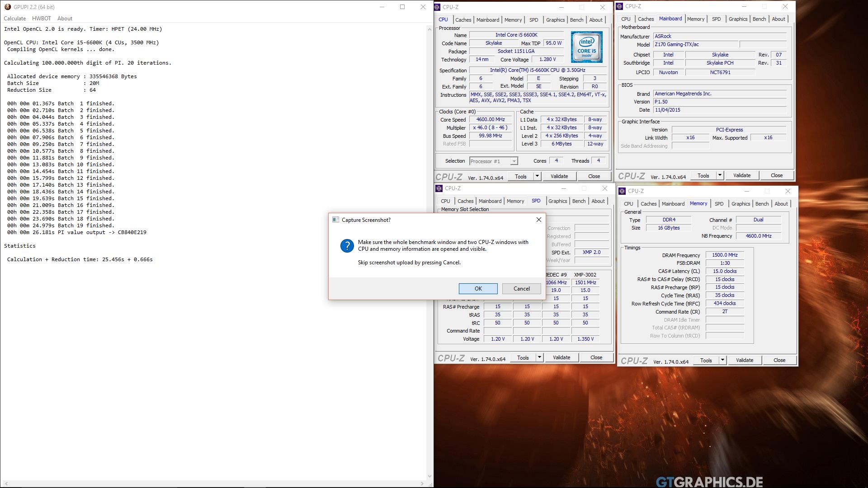Open CPU tab in SPD window

[x=445, y=201]
